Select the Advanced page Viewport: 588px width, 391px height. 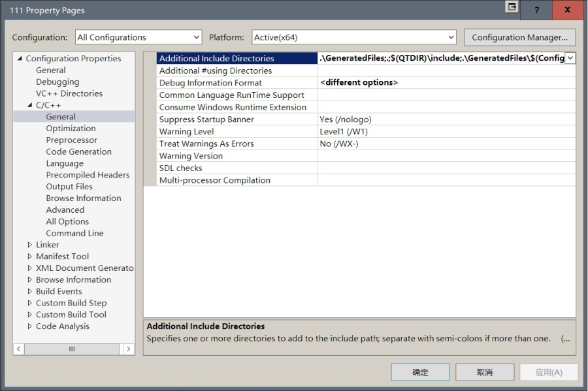click(x=65, y=210)
